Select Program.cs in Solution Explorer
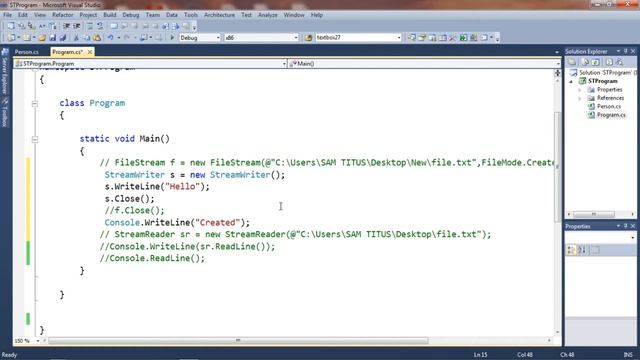This screenshot has height=360, width=640. [x=611, y=115]
